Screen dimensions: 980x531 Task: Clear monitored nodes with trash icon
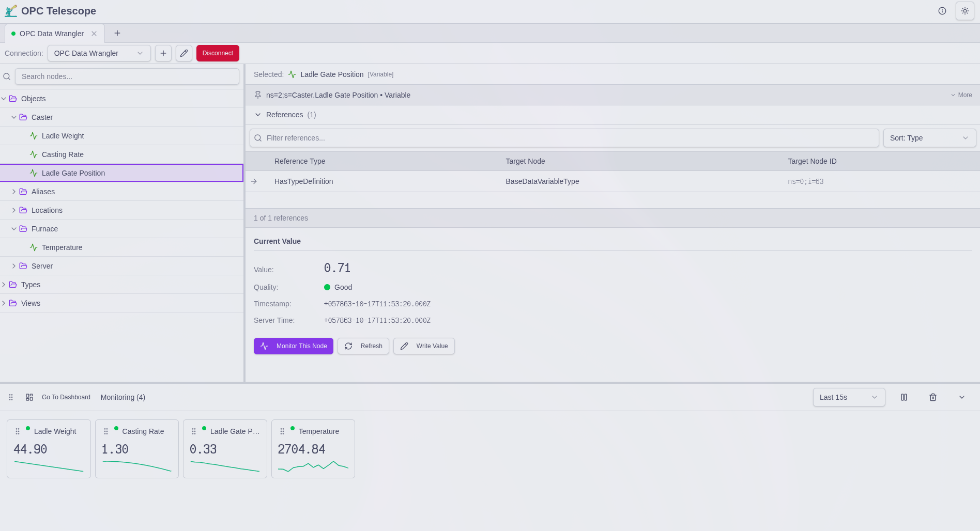click(x=932, y=397)
